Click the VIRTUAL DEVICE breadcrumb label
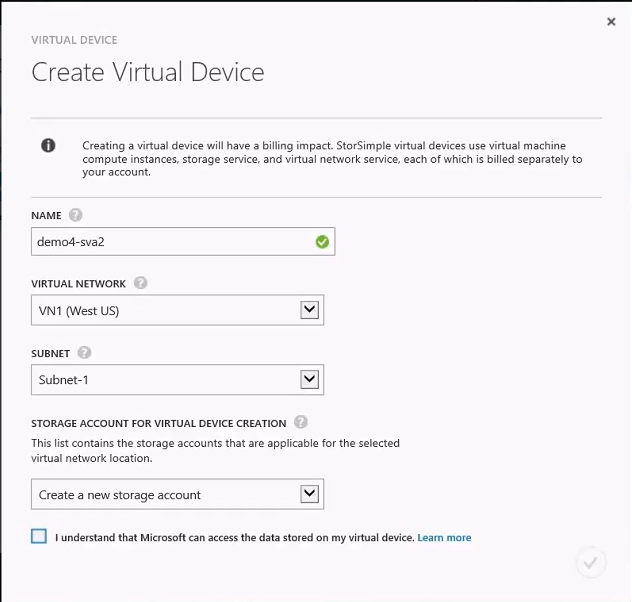 pyautogui.click(x=74, y=40)
